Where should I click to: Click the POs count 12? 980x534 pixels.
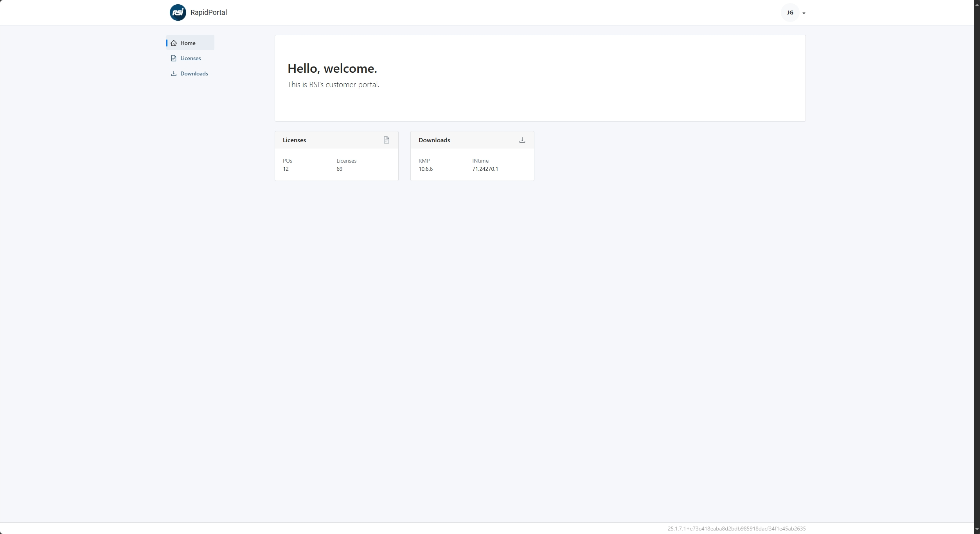[286, 169]
